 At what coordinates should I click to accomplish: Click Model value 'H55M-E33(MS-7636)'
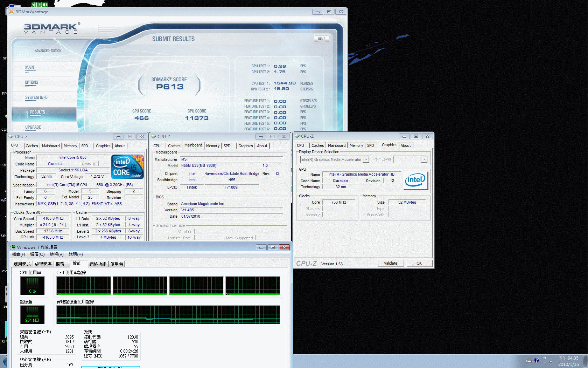coord(212,166)
